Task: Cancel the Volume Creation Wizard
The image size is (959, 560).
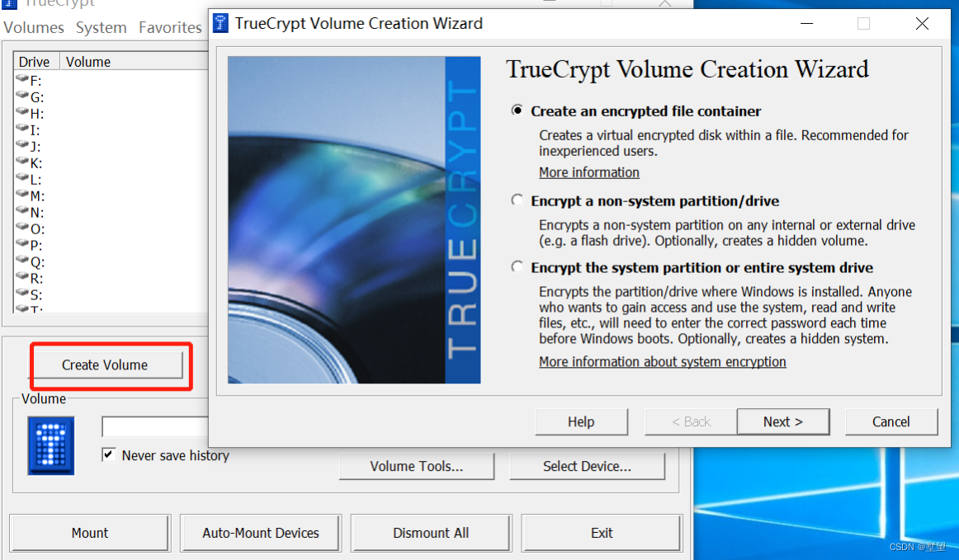Action: pyautogui.click(x=891, y=421)
